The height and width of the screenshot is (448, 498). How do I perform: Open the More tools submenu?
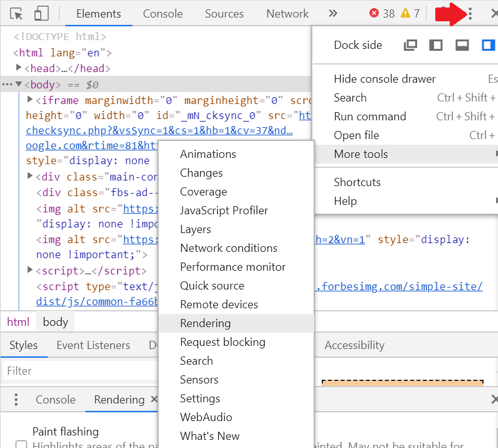(x=406, y=154)
